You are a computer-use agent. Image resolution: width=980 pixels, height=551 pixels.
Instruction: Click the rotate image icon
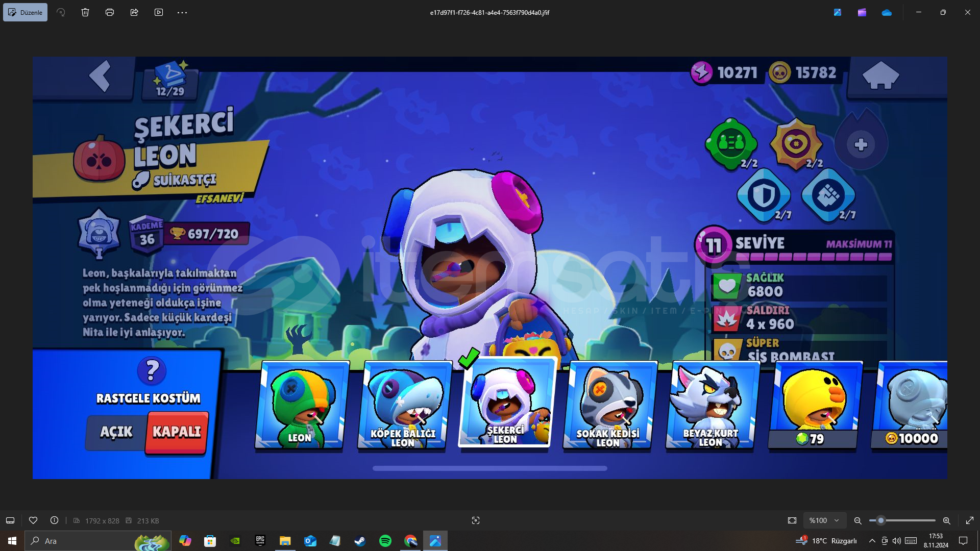tap(61, 12)
